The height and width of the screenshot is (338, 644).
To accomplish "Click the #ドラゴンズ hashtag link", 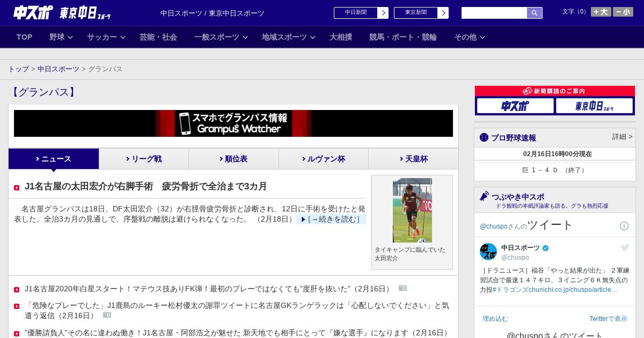I will tap(510, 290).
